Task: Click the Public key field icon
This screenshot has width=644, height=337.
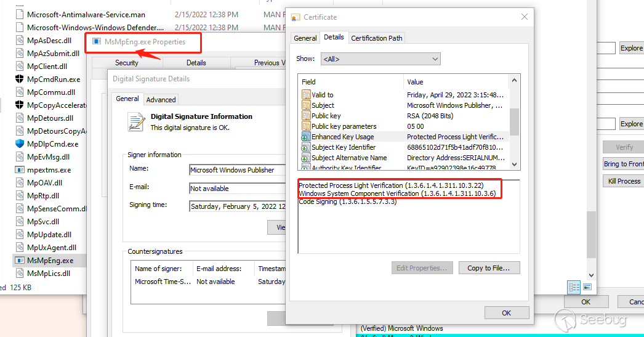Action: point(306,116)
